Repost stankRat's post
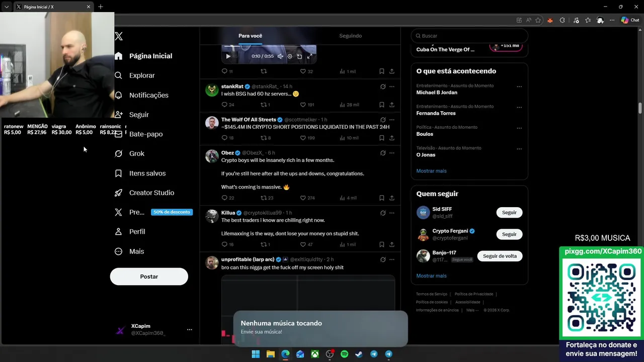Viewport: 644px width, 362px height. [x=265, y=105]
